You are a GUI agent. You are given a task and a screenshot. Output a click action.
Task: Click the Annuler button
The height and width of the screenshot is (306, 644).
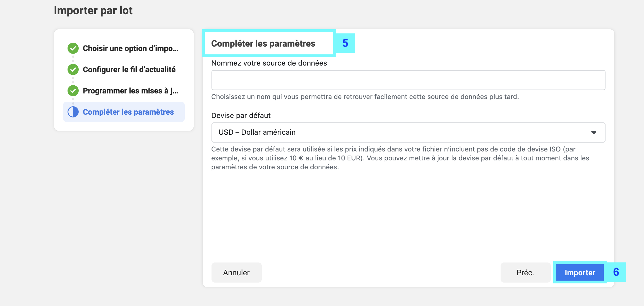(x=236, y=273)
